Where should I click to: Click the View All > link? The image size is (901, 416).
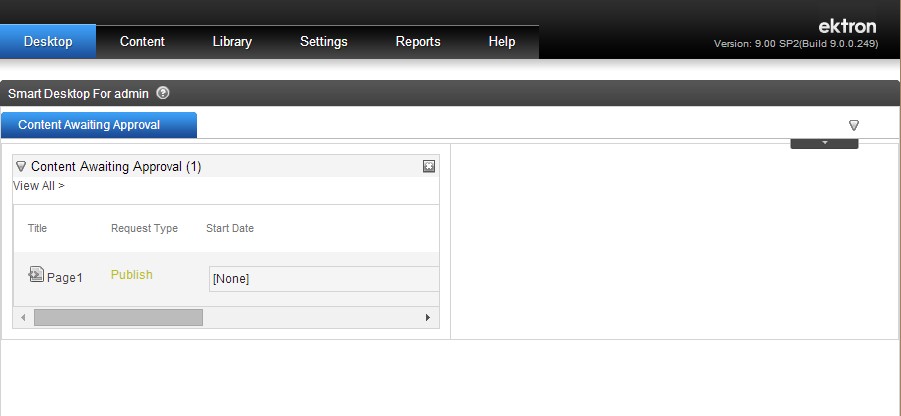tap(38, 186)
